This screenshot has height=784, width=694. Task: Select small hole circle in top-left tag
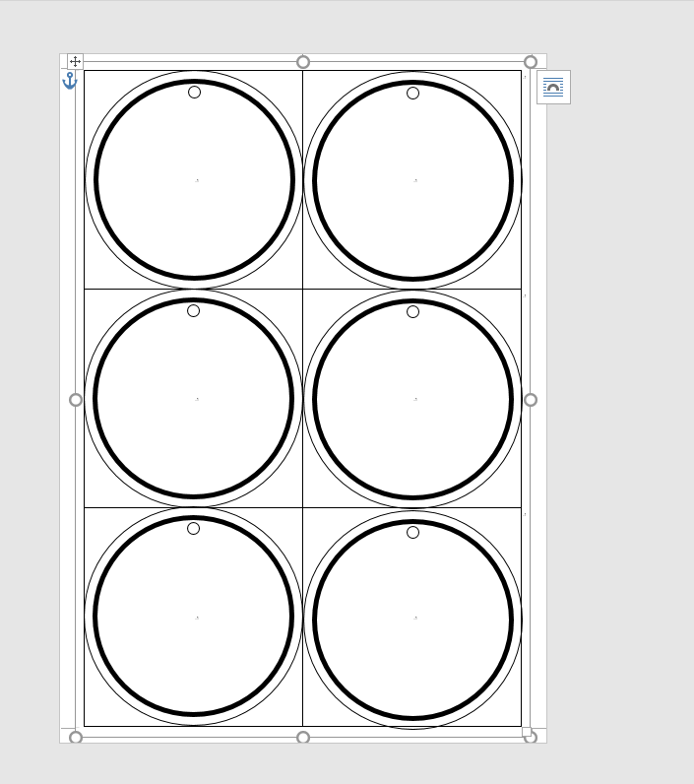click(x=194, y=92)
